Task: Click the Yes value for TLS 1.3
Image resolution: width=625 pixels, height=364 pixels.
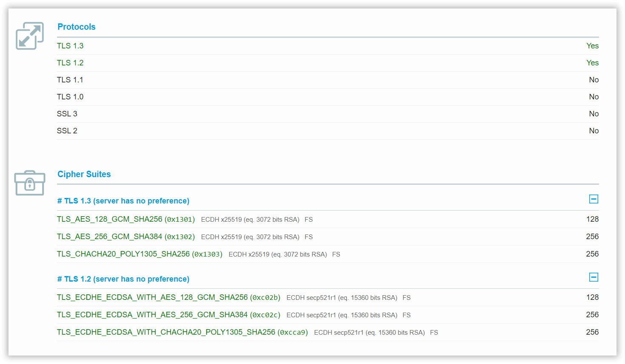Action: pyautogui.click(x=592, y=46)
